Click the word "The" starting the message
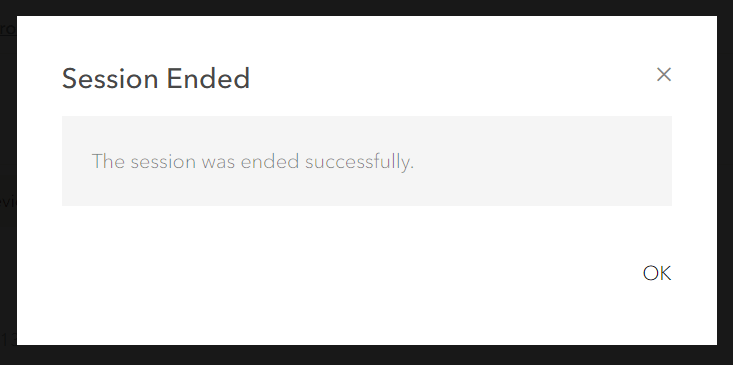The image size is (733, 365). coord(108,161)
